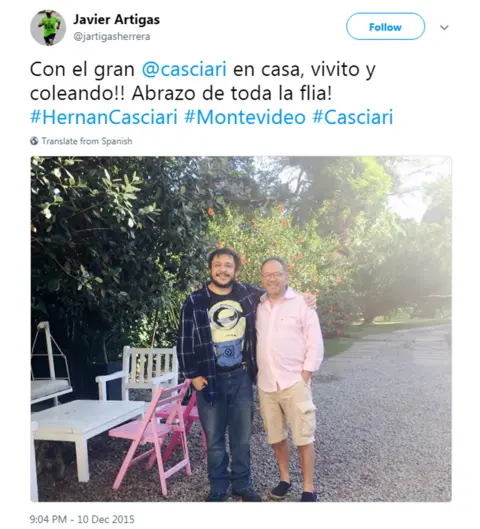Open the tweet options chevron menu
The height and width of the screenshot is (529, 480).
[x=444, y=27]
